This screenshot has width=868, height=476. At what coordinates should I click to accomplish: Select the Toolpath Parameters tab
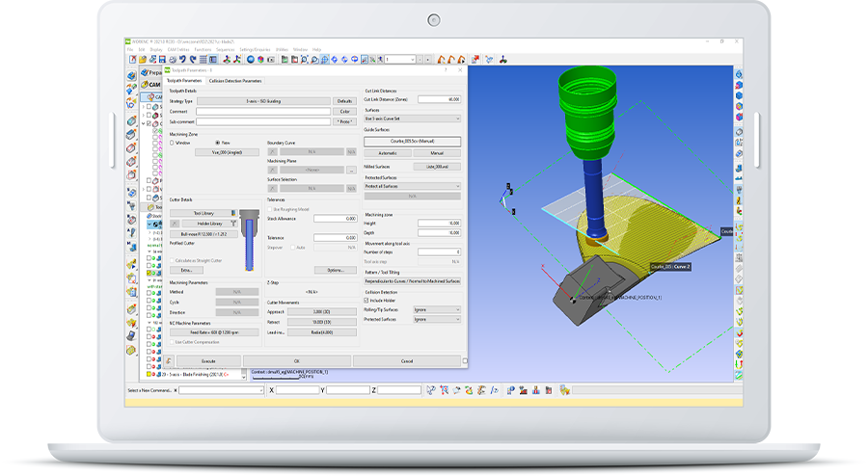pos(184,81)
